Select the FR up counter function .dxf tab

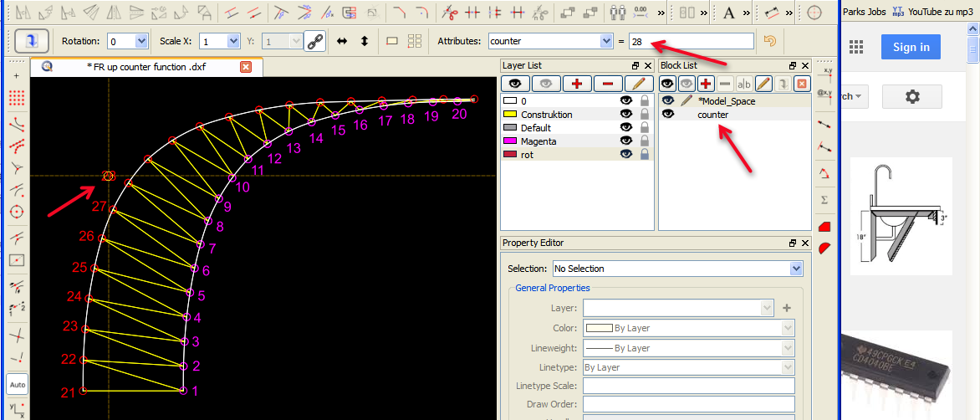[x=146, y=67]
